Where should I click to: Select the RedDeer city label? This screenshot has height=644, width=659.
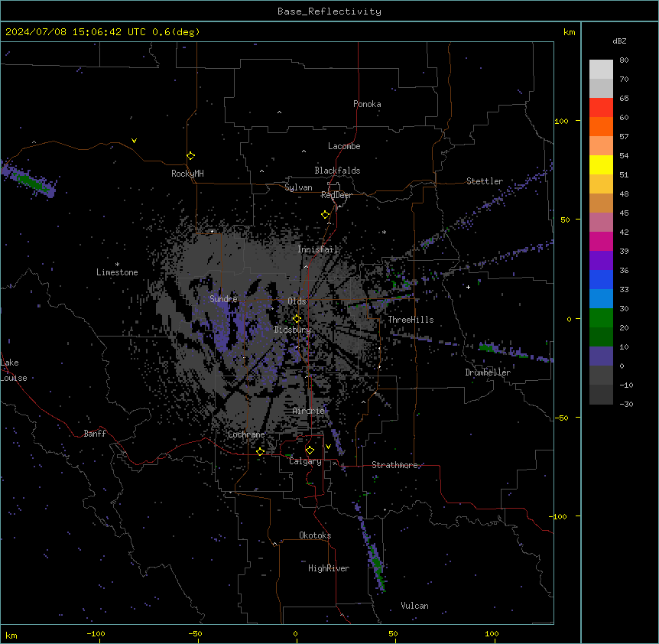(x=336, y=195)
